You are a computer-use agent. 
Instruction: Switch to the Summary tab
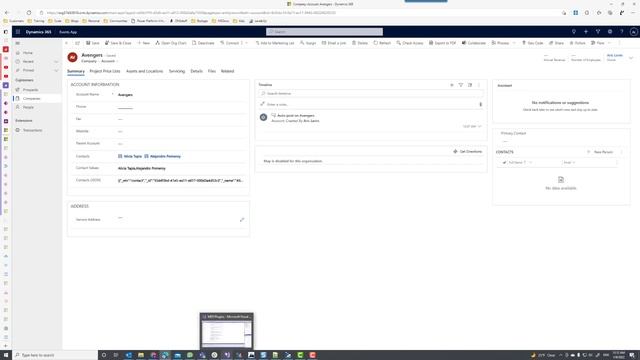tap(76, 71)
